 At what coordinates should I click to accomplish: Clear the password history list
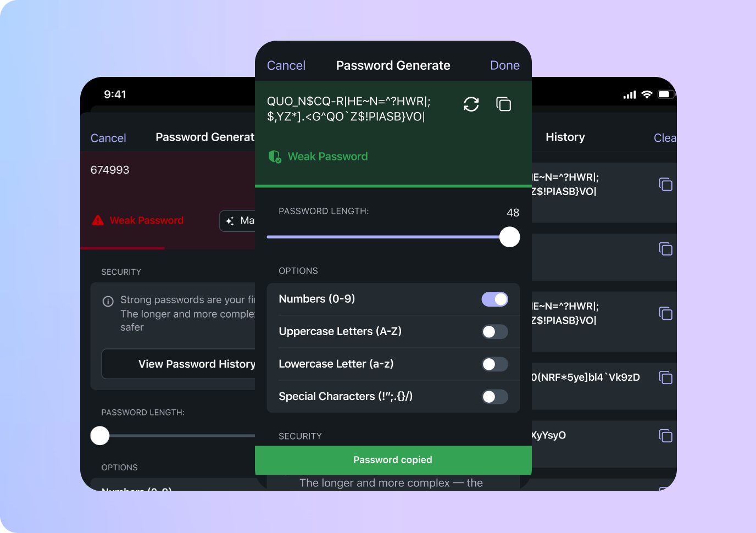[664, 138]
